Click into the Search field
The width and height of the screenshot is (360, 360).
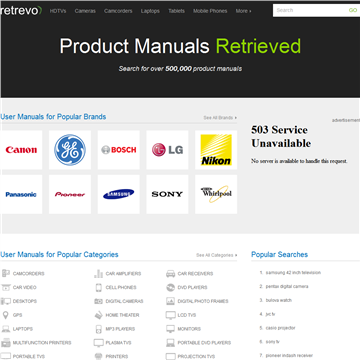pos(310,10)
